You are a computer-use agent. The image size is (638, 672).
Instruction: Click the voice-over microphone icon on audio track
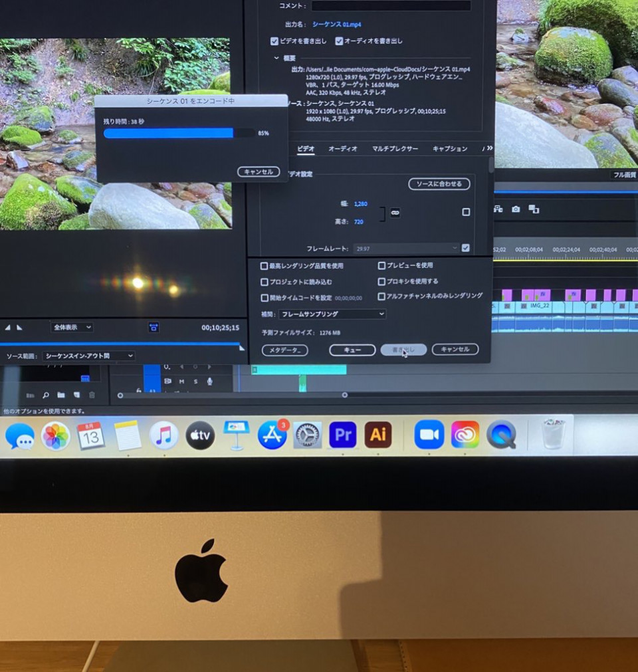209,381
